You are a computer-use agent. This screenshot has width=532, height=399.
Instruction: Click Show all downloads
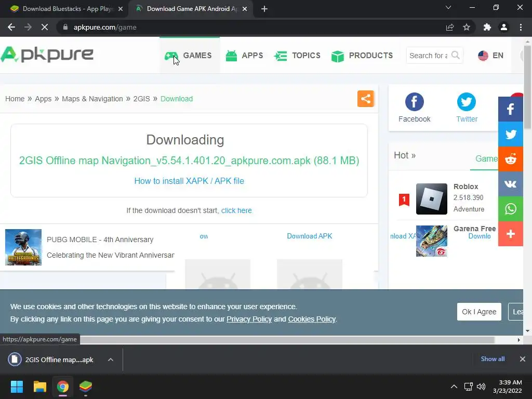click(x=493, y=359)
